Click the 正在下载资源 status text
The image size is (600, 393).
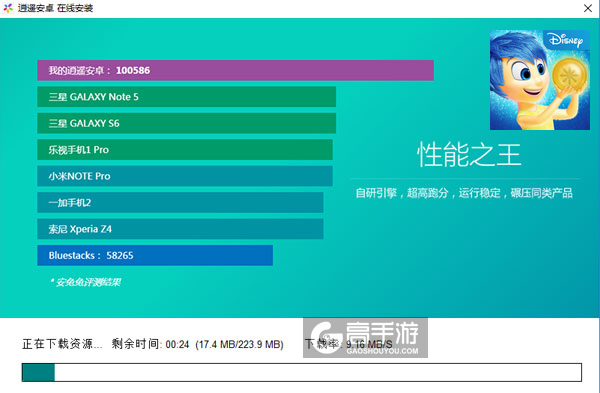click(x=62, y=344)
